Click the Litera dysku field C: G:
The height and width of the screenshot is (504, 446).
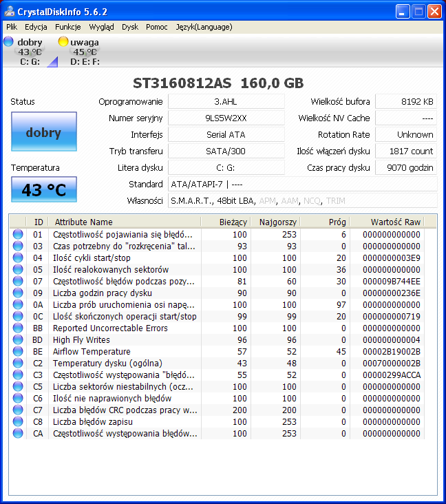pyautogui.click(x=226, y=167)
